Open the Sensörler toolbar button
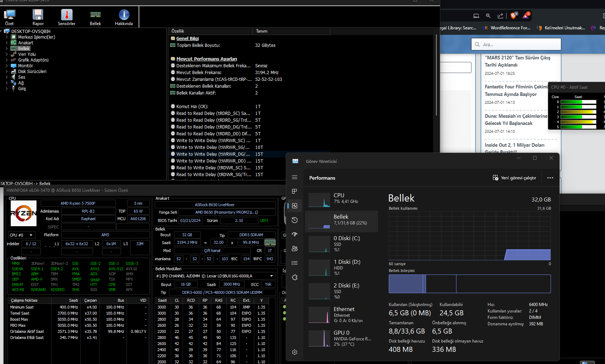The image size is (605, 364). tap(67, 18)
